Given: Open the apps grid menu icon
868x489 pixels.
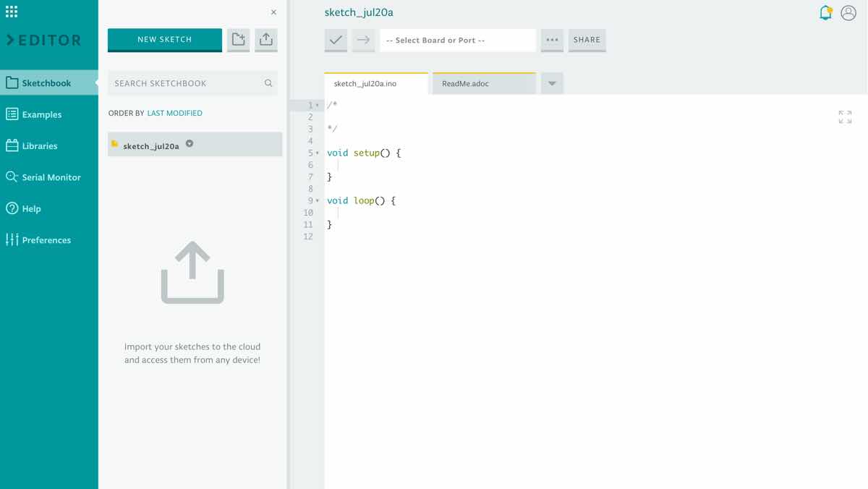Looking at the screenshot, I should click(x=12, y=12).
